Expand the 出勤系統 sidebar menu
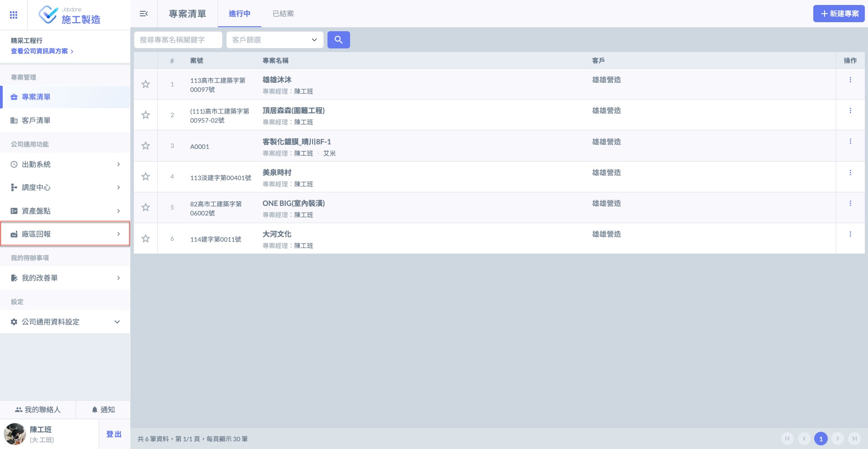868x449 pixels. point(65,164)
